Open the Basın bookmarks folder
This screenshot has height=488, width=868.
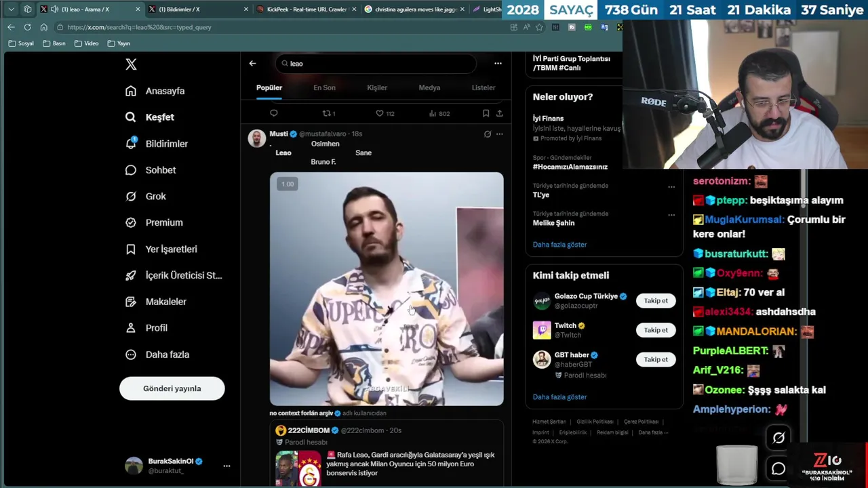coord(54,43)
